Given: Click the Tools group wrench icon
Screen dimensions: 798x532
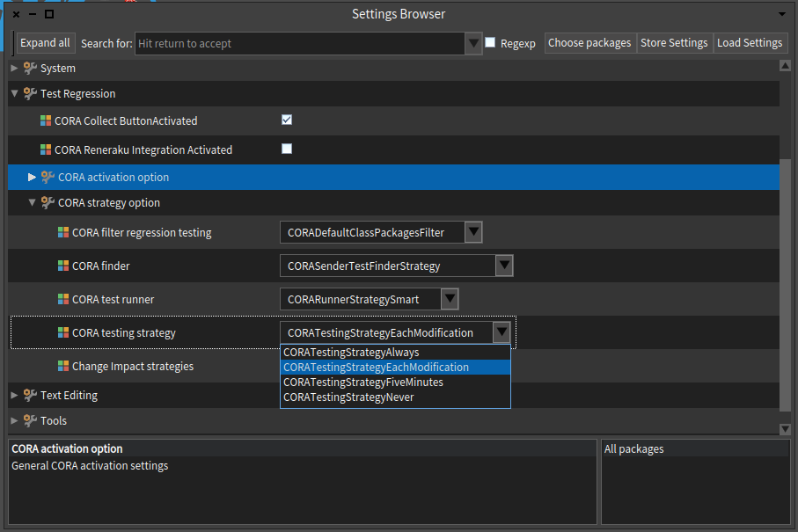Looking at the screenshot, I should [30, 420].
